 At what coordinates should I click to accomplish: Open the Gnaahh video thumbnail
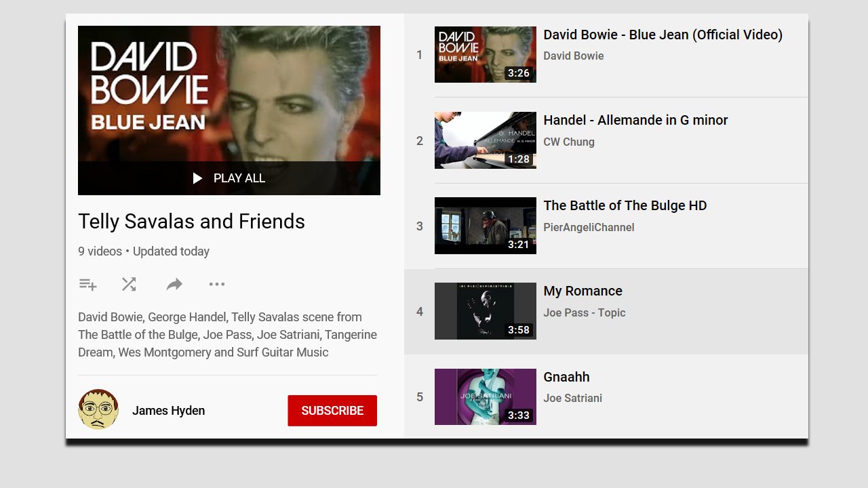pyautogui.click(x=486, y=397)
